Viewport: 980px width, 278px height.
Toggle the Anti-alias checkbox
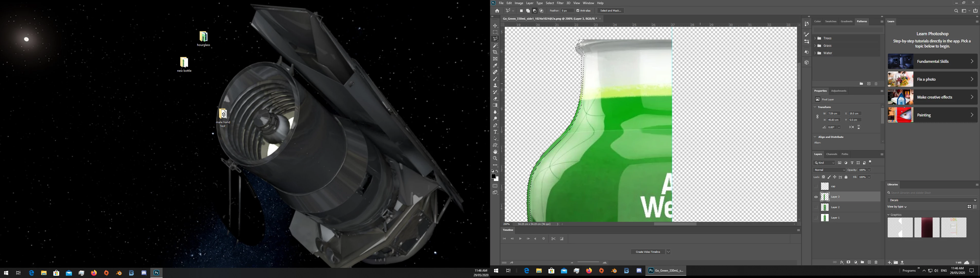point(578,11)
